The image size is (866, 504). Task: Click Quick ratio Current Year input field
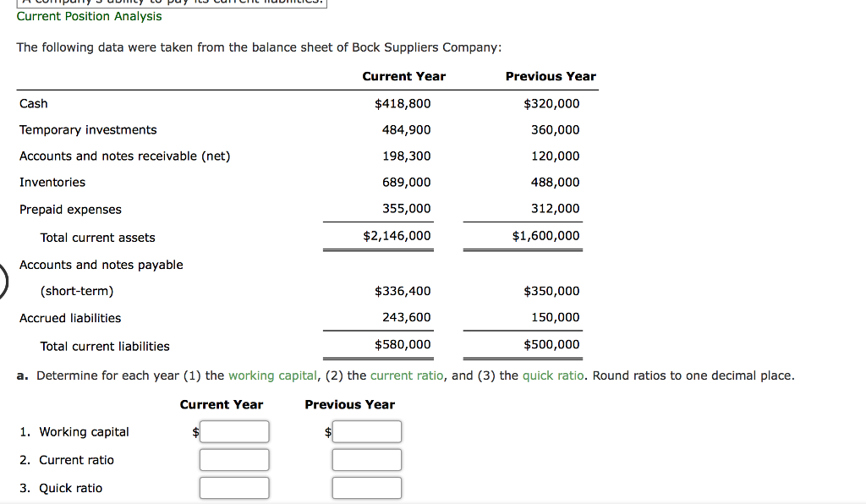(234, 487)
